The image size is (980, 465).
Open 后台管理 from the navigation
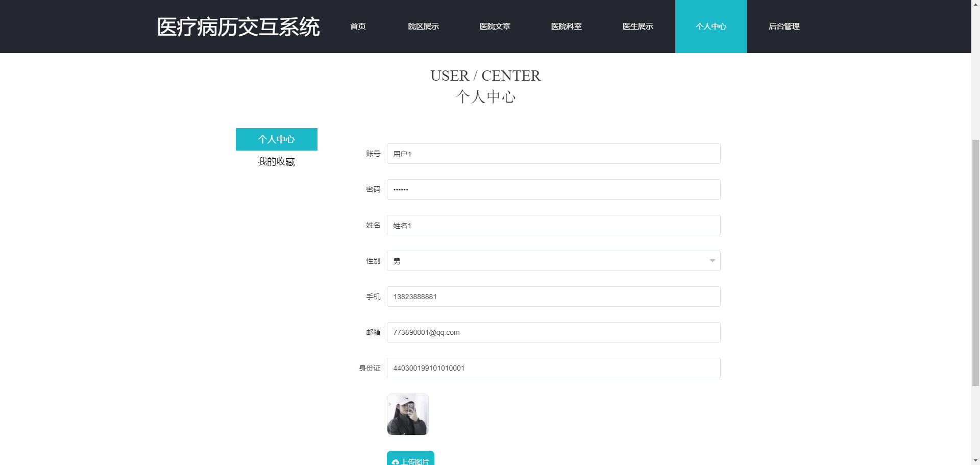point(783,27)
